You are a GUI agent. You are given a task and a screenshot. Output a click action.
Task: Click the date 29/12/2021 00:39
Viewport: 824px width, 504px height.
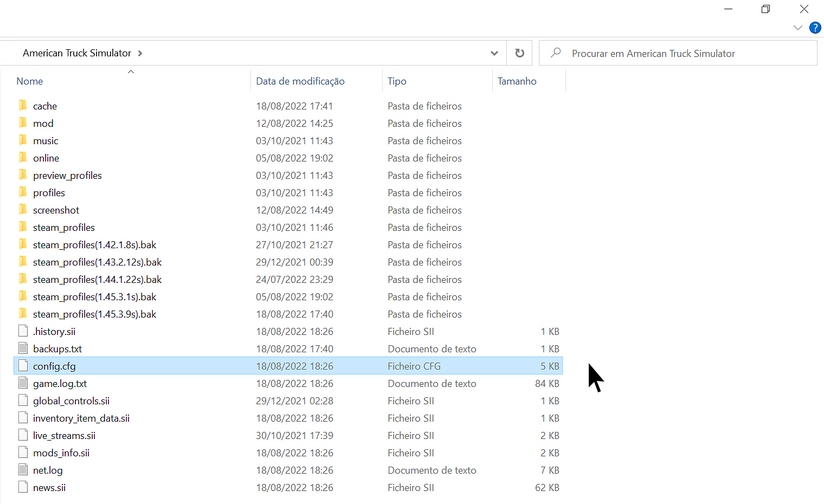(x=294, y=262)
